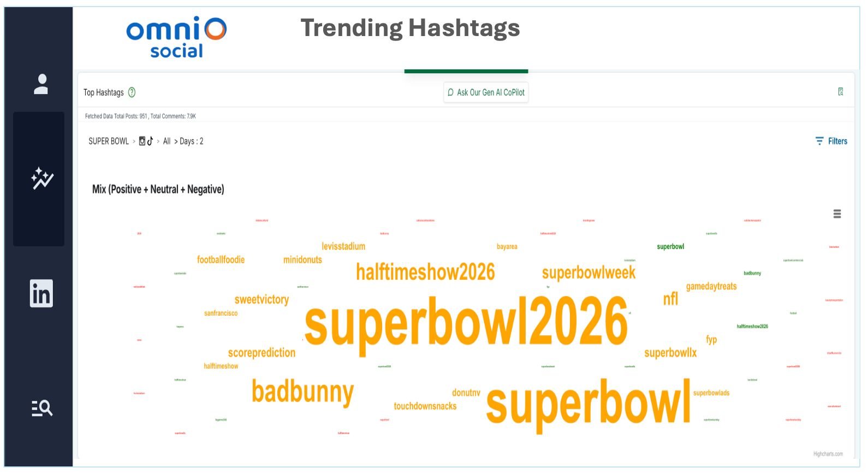The height and width of the screenshot is (473, 868).
Task: Open the profile icon in the left sidebar
Action: pyautogui.click(x=40, y=83)
